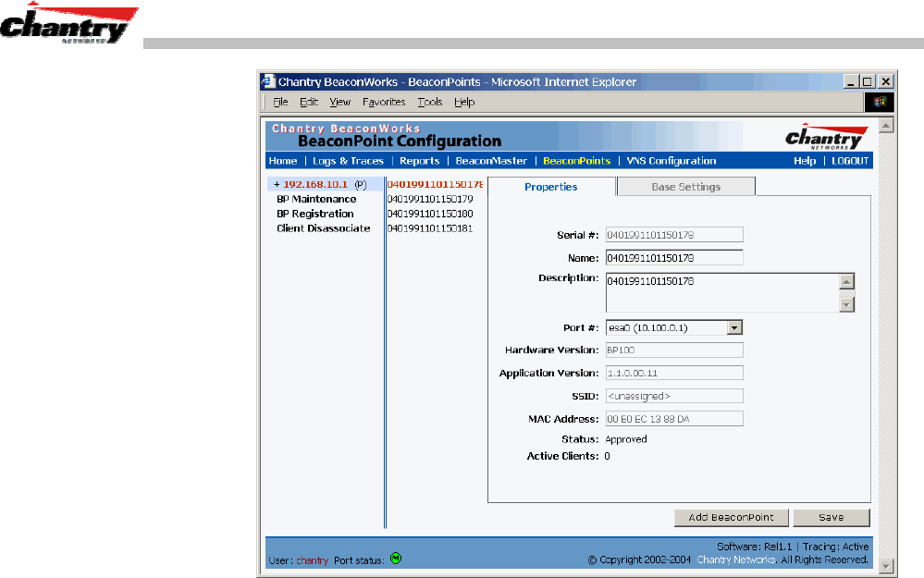
Task: Select BP Maintenance in left list
Action: coord(316,199)
